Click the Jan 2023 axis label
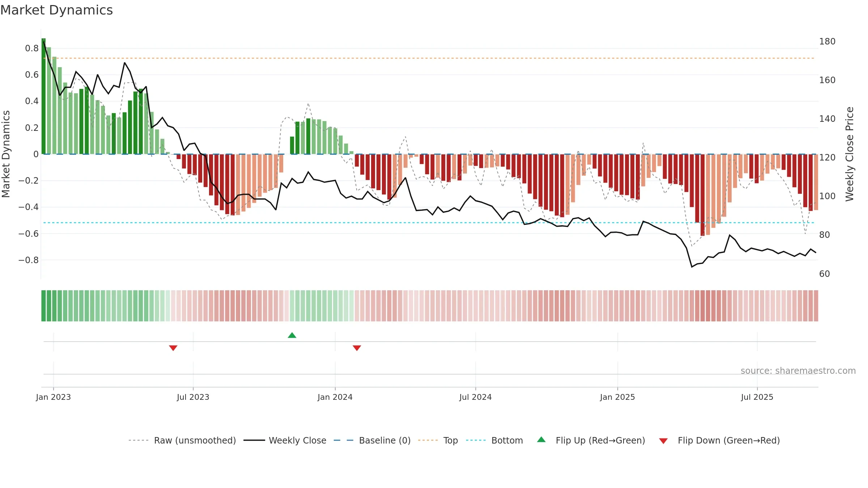 pos(54,397)
